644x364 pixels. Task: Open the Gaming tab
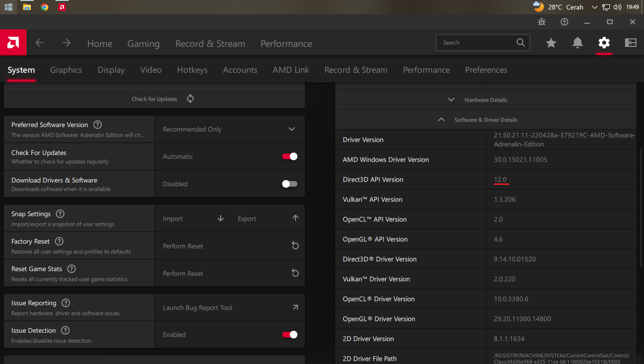pyautogui.click(x=143, y=44)
